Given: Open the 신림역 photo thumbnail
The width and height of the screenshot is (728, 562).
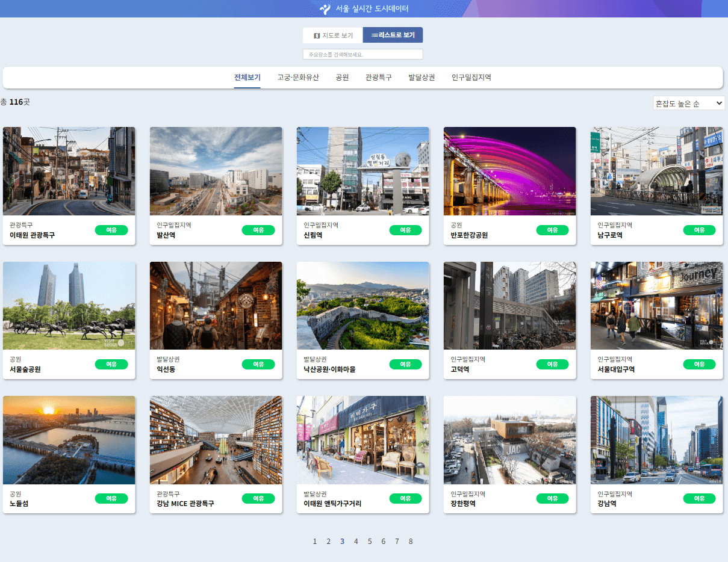Looking at the screenshot, I should (363, 171).
